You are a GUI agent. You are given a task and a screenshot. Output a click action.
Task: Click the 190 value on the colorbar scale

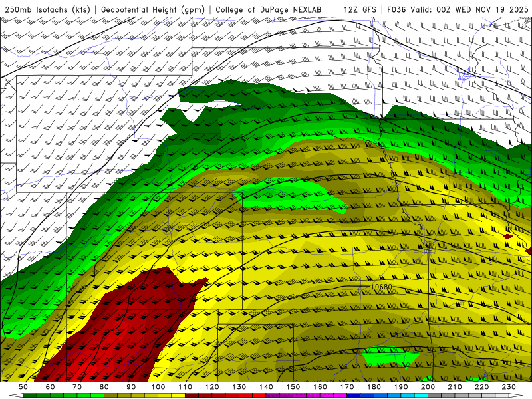coord(401,387)
